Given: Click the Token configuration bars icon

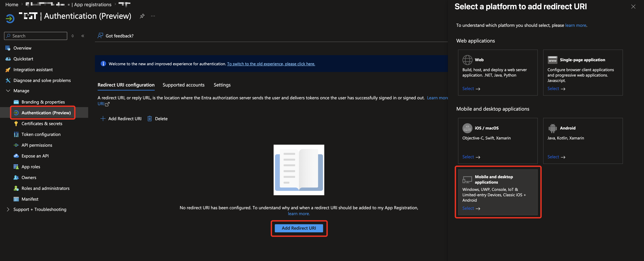Looking at the screenshot, I should pyautogui.click(x=16, y=134).
